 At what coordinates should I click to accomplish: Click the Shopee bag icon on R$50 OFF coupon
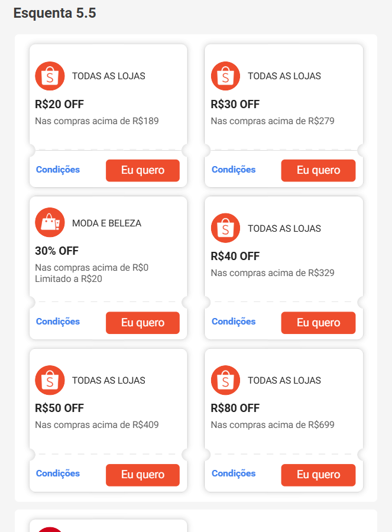tap(50, 380)
